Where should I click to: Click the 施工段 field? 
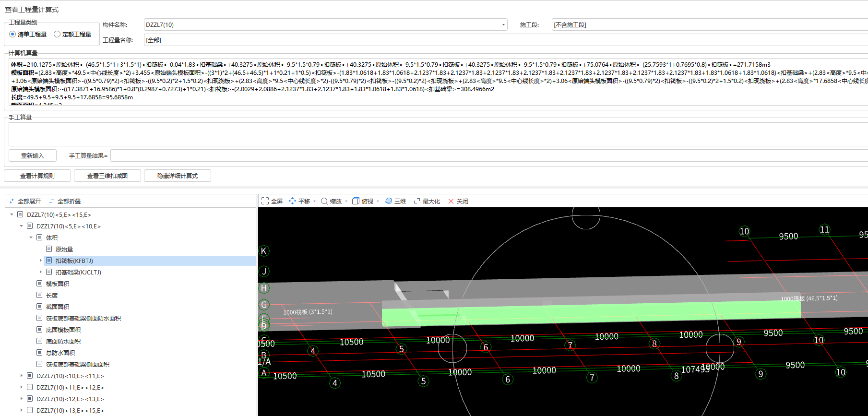pos(710,24)
